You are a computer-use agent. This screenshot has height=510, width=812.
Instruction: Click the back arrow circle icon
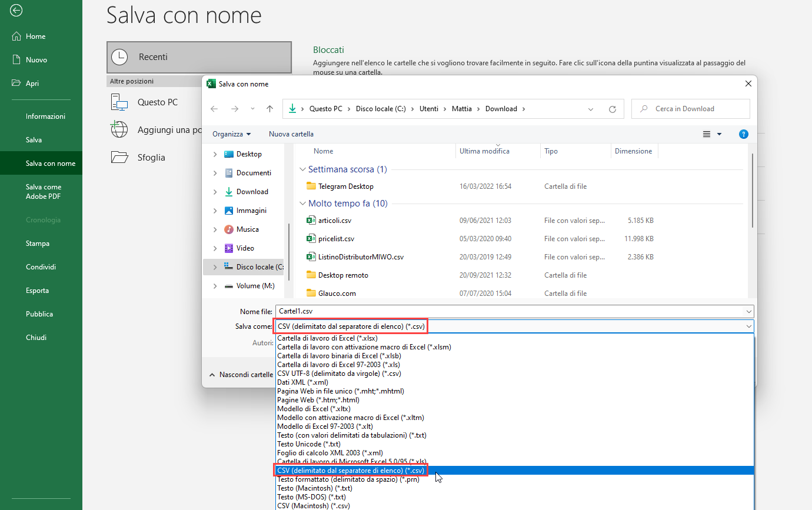pyautogui.click(x=16, y=10)
